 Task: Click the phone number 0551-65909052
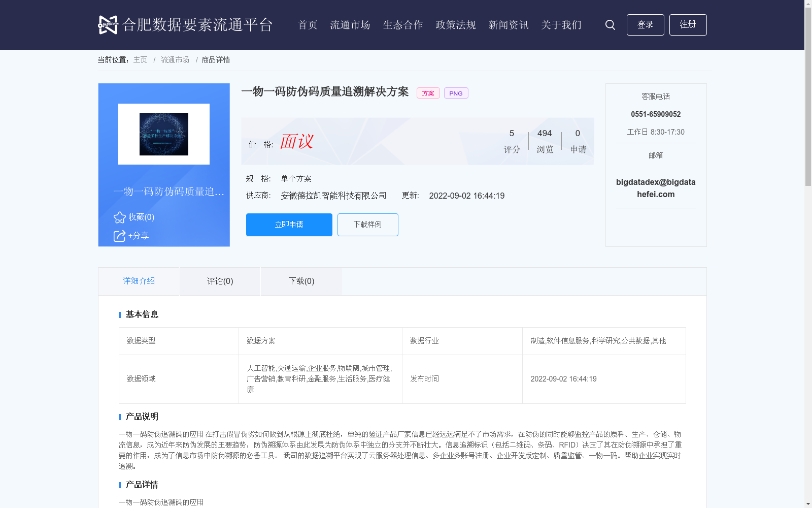click(656, 114)
